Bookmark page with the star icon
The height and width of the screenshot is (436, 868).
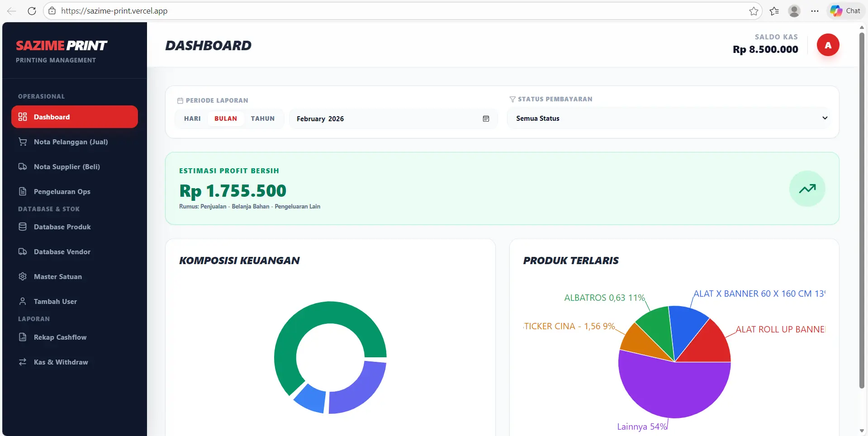[x=754, y=11]
